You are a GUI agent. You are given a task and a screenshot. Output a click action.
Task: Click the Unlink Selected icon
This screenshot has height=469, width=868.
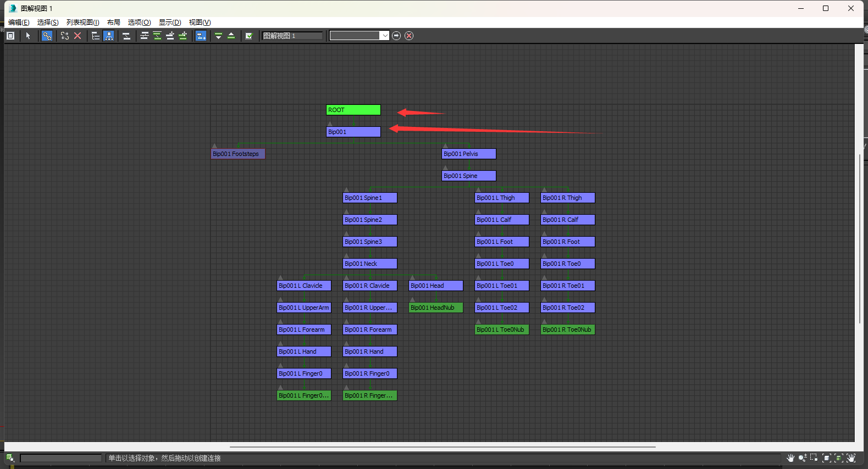click(x=65, y=36)
